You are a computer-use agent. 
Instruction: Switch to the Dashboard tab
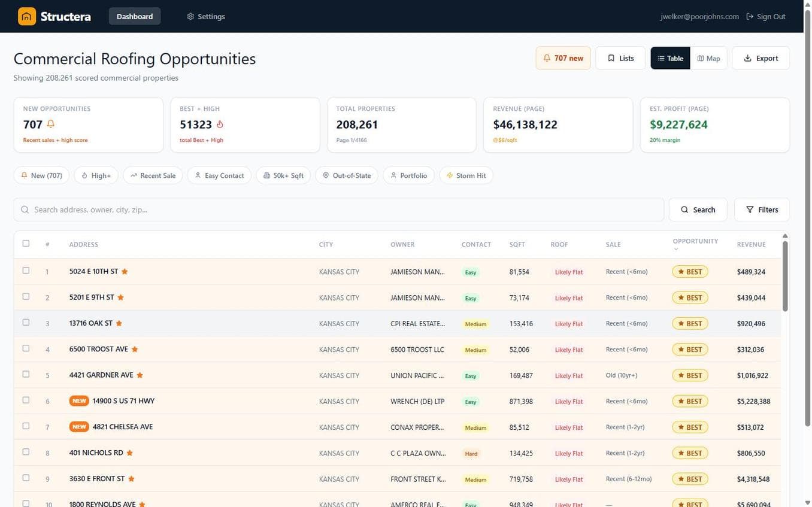(x=134, y=16)
